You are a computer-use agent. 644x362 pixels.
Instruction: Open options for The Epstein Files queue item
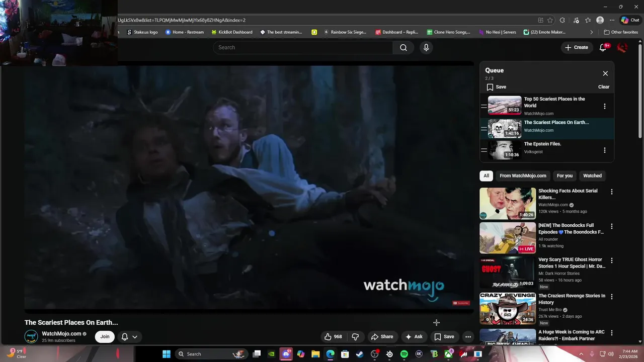[605, 150]
